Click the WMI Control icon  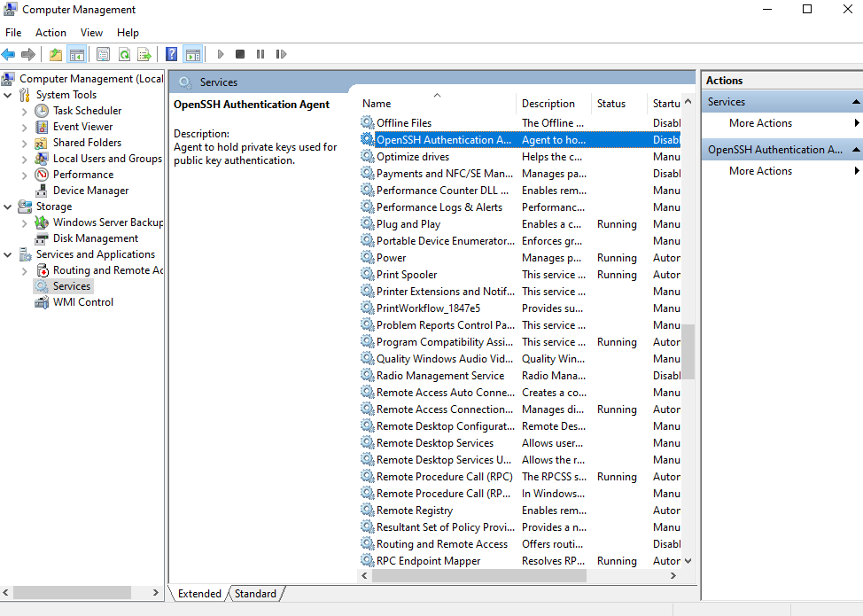point(42,302)
